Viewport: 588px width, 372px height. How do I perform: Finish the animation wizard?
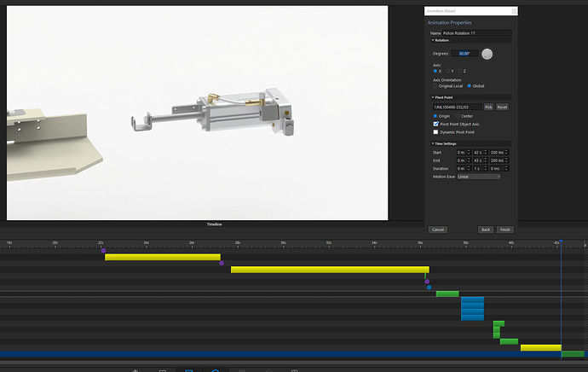pyautogui.click(x=505, y=230)
